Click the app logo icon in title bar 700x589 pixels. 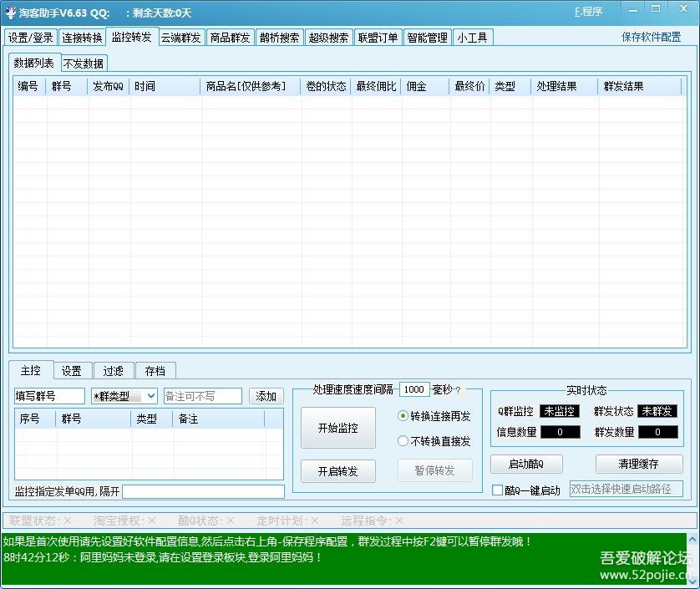(10, 13)
